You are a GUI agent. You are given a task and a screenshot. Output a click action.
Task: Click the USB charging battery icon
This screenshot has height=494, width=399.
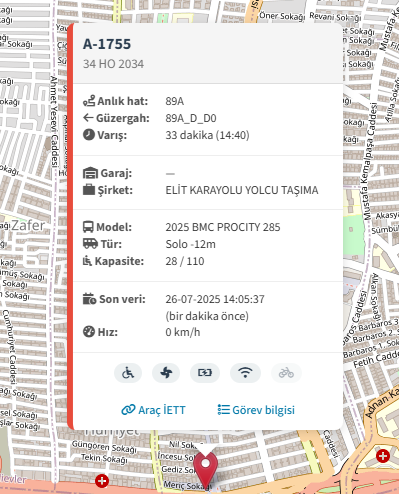tap(205, 373)
